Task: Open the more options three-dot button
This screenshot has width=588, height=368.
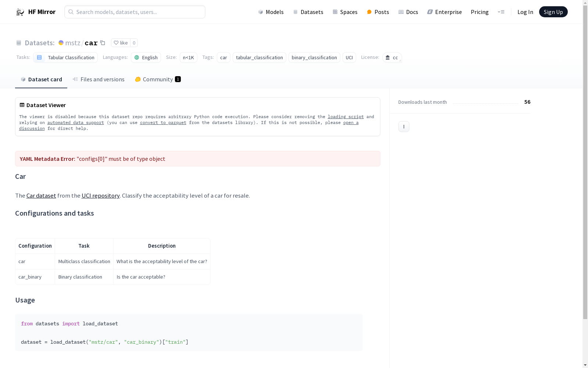Action: click(404, 127)
